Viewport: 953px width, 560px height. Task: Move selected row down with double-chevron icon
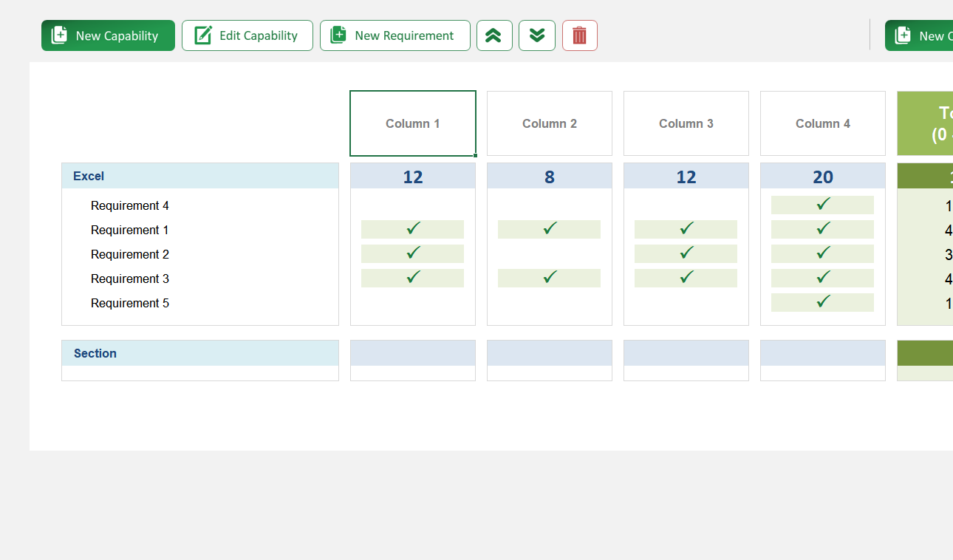pyautogui.click(x=537, y=35)
